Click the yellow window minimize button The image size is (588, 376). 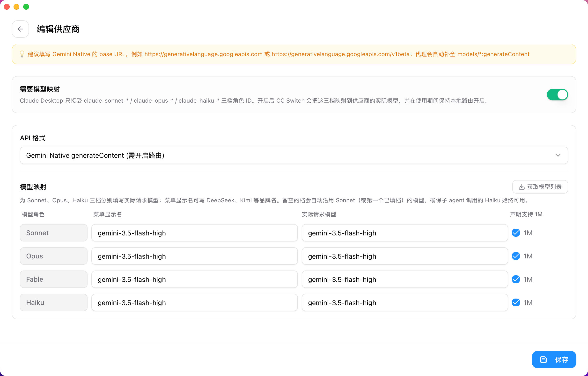16,7
